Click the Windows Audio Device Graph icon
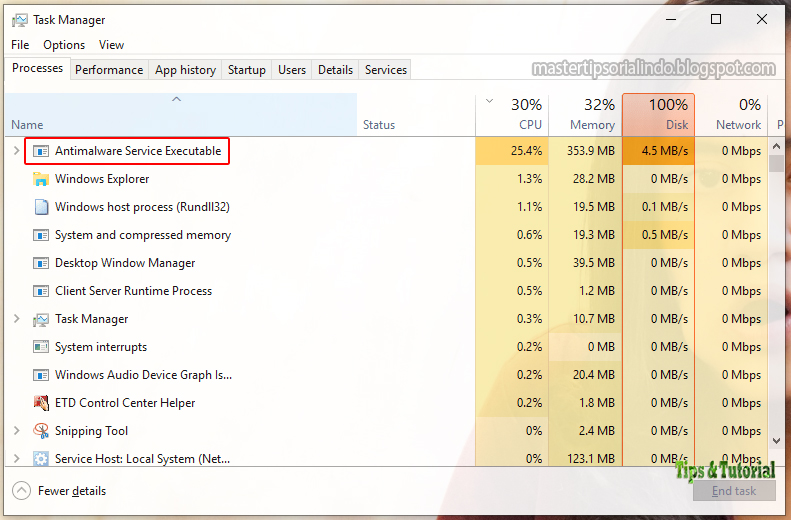The image size is (791, 520). pyautogui.click(x=41, y=375)
